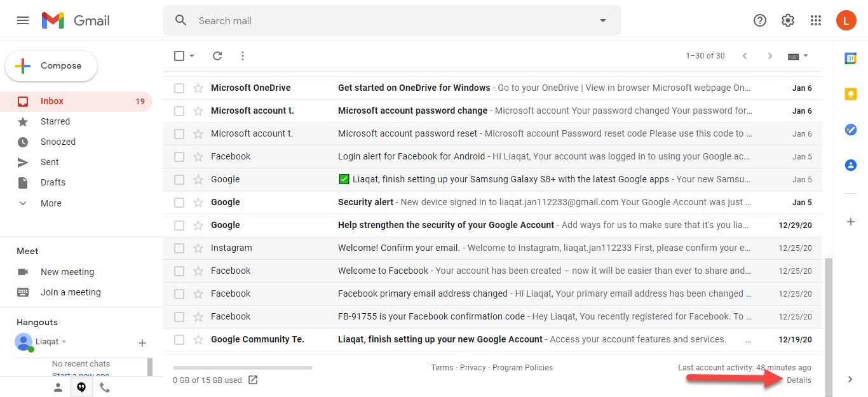Screen dimensions: 868x397
Task: Click the refresh inbox icon
Action: 217,56
